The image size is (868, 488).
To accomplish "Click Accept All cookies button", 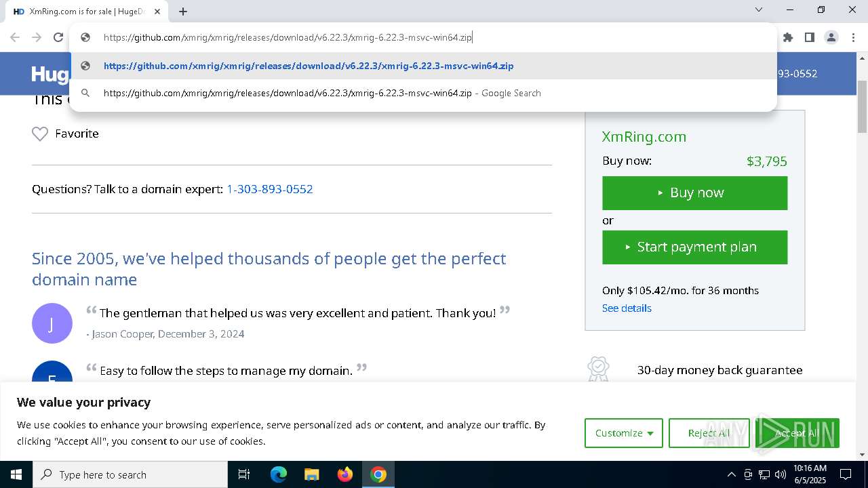I will 797,433.
